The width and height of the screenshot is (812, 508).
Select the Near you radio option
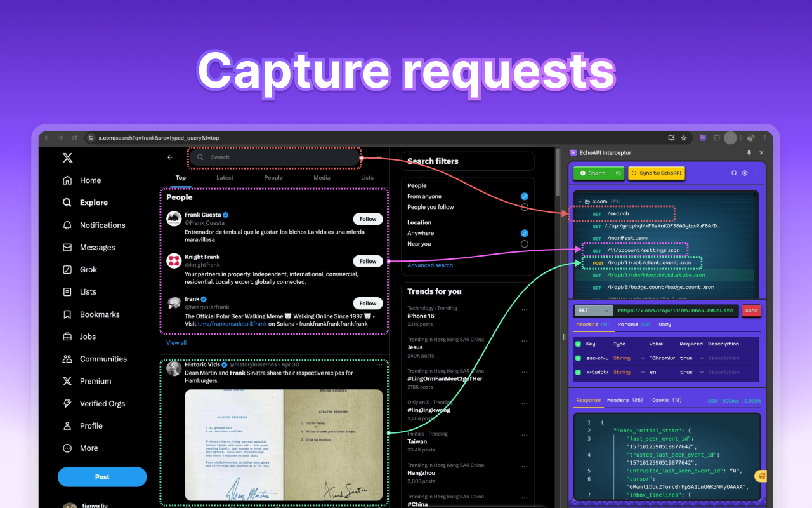[x=524, y=244]
